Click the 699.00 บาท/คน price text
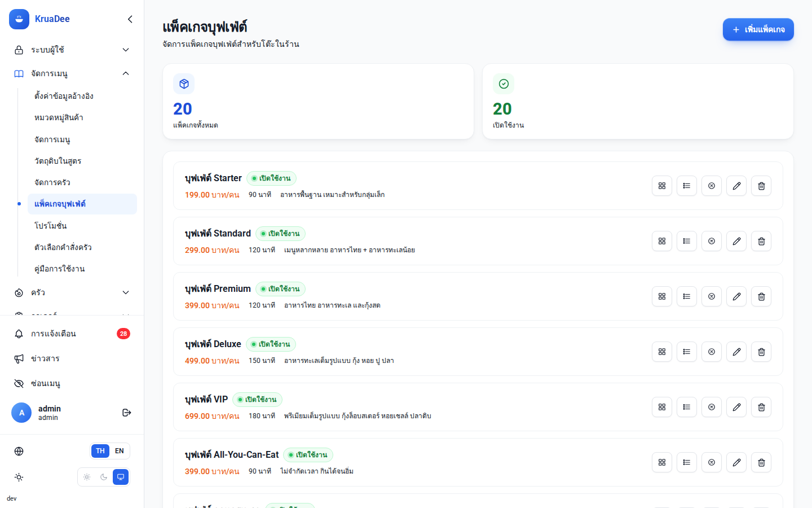 pos(212,416)
